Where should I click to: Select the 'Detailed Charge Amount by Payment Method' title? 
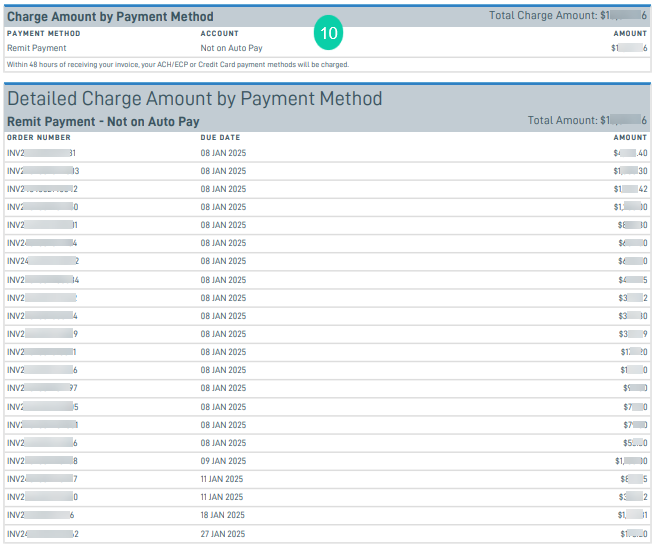(195, 98)
